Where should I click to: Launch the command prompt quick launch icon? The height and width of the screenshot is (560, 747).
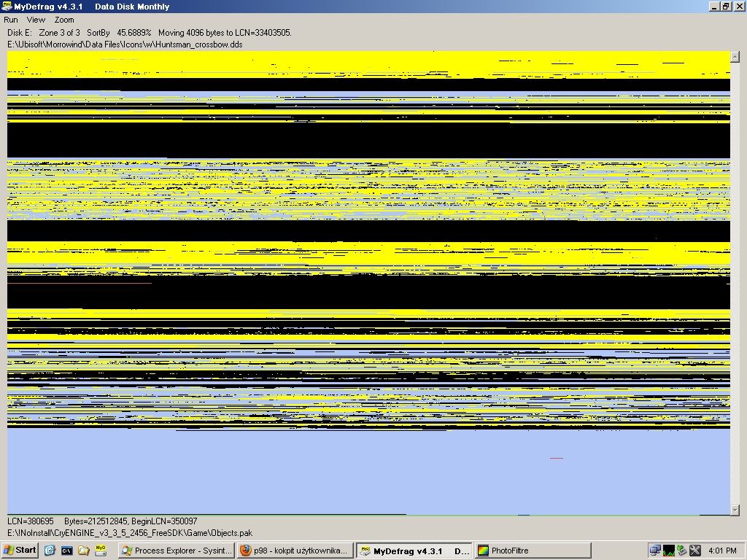coord(66,551)
